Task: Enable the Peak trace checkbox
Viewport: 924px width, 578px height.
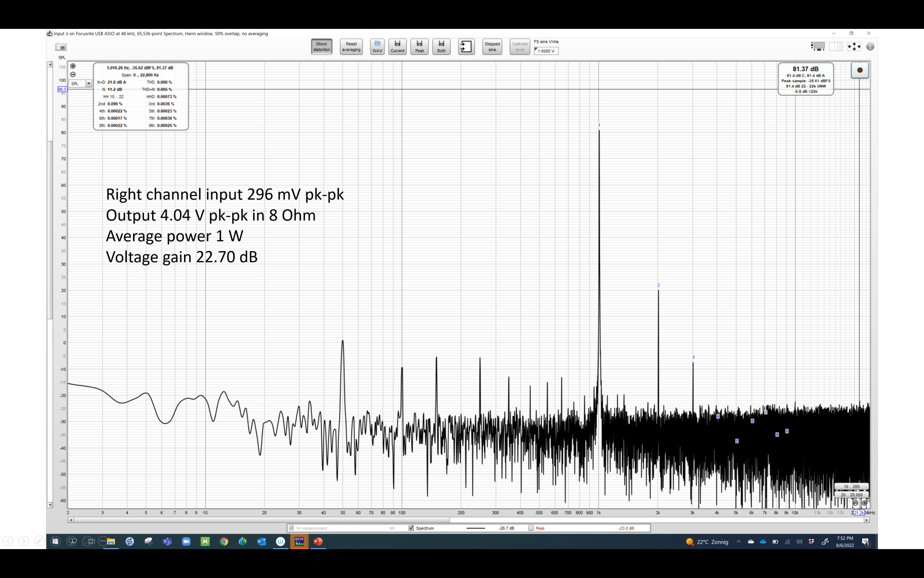Action: click(x=531, y=528)
